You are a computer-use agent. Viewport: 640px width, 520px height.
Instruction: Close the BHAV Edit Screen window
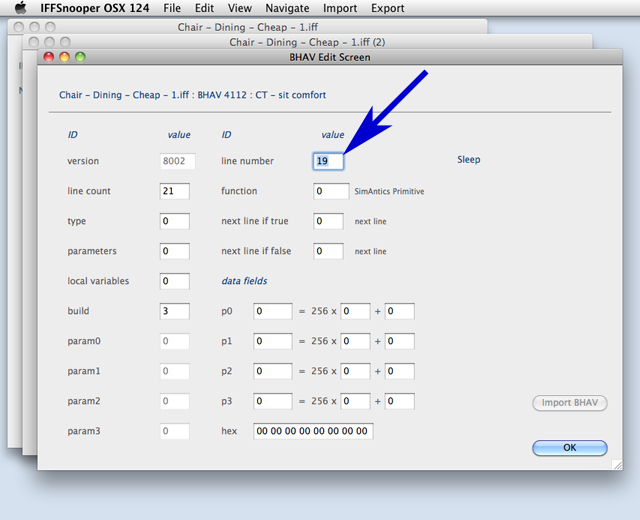pos(48,58)
